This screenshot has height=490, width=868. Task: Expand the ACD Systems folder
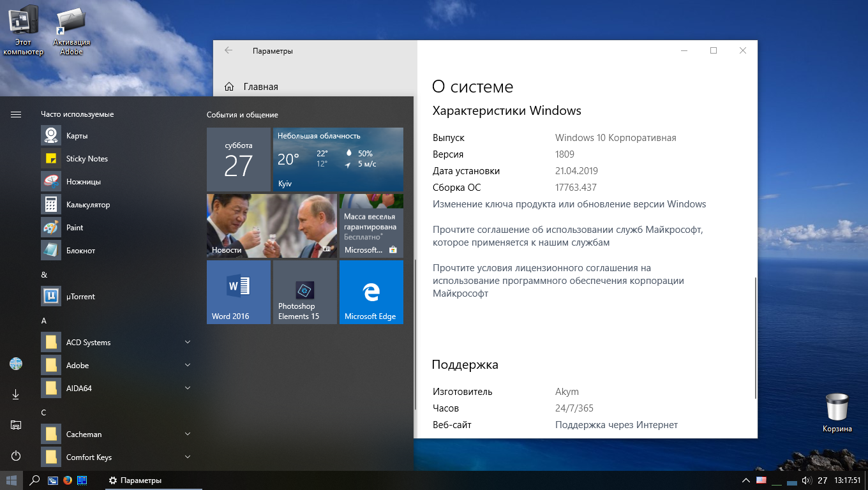(x=116, y=343)
